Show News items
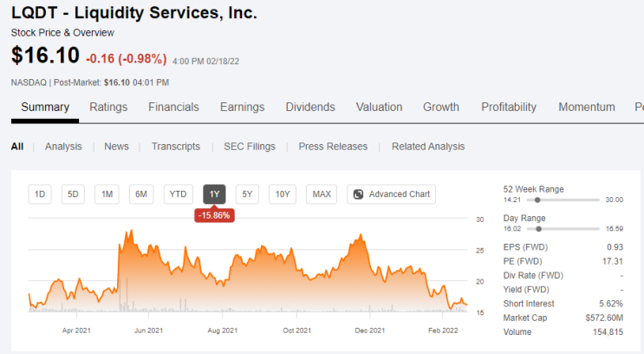This screenshot has width=644, height=354. pos(116,147)
